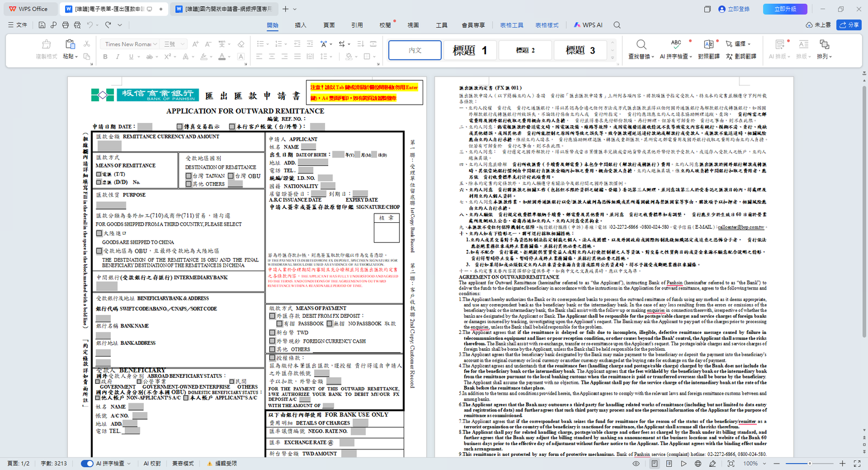Click the Save icon in quick access toolbar
The width and height of the screenshot is (868, 470).
pos(42,25)
